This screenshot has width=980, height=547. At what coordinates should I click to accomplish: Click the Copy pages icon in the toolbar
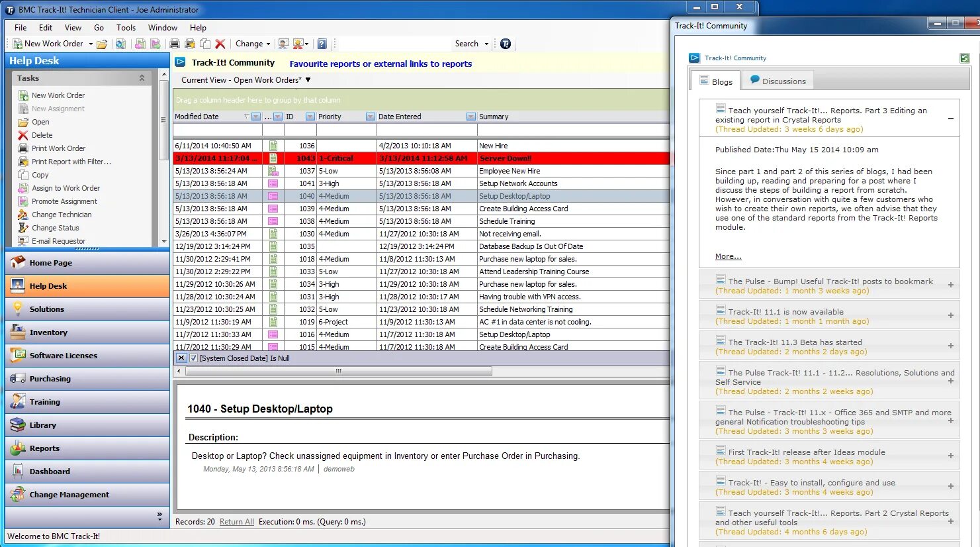pos(205,44)
